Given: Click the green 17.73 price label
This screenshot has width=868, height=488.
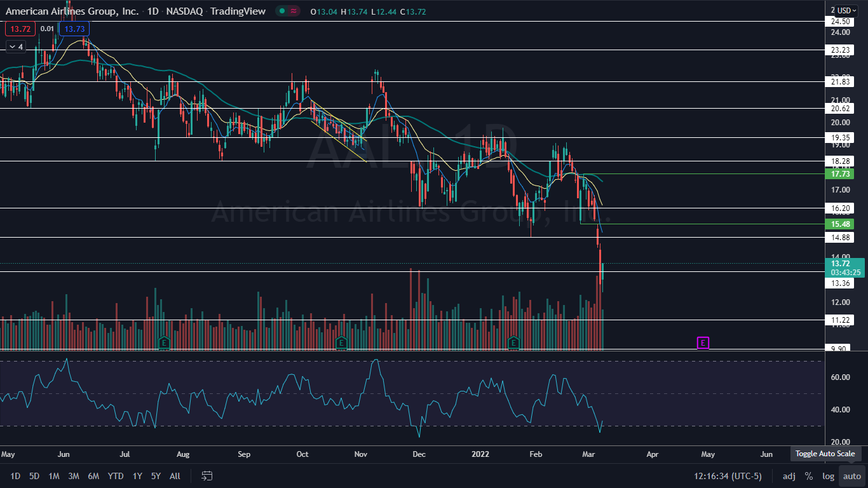Looking at the screenshot, I should pyautogui.click(x=841, y=173).
